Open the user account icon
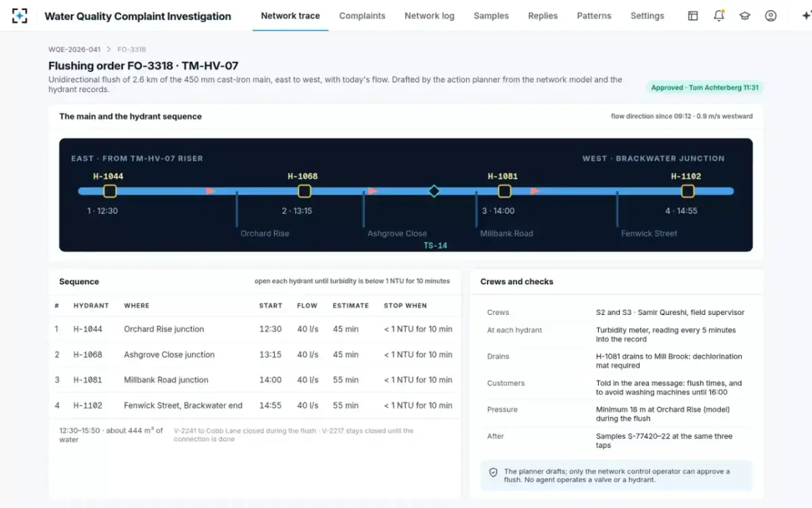 coord(771,16)
